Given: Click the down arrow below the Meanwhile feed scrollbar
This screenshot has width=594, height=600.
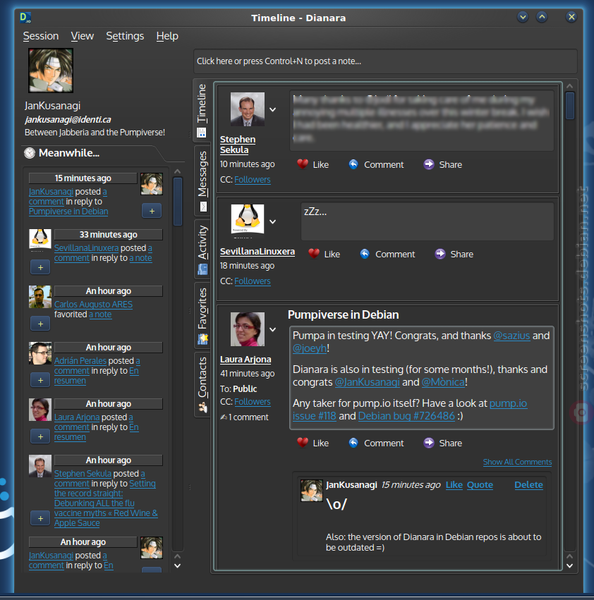Looking at the screenshot, I should point(178,566).
